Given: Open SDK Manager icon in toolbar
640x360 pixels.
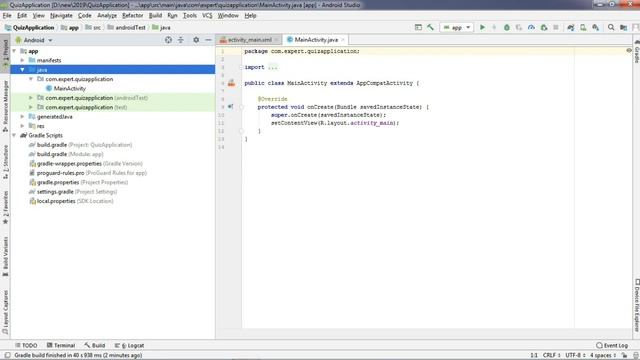Looking at the screenshot, I should click(x=596, y=27).
